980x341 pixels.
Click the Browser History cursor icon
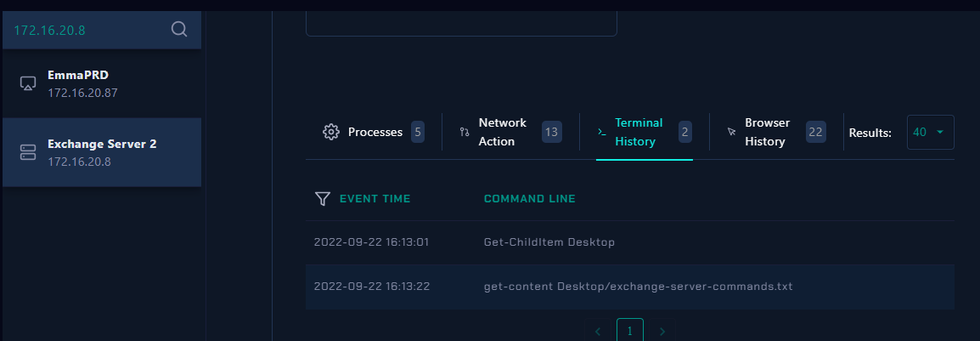coord(731,132)
